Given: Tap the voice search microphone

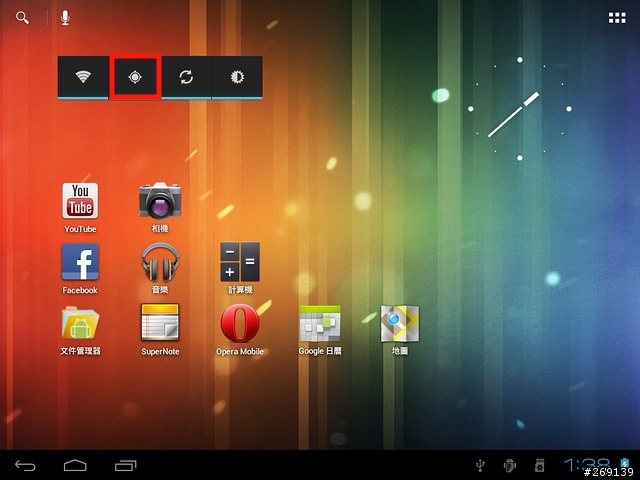Looking at the screenshot, I should (65, 18).
